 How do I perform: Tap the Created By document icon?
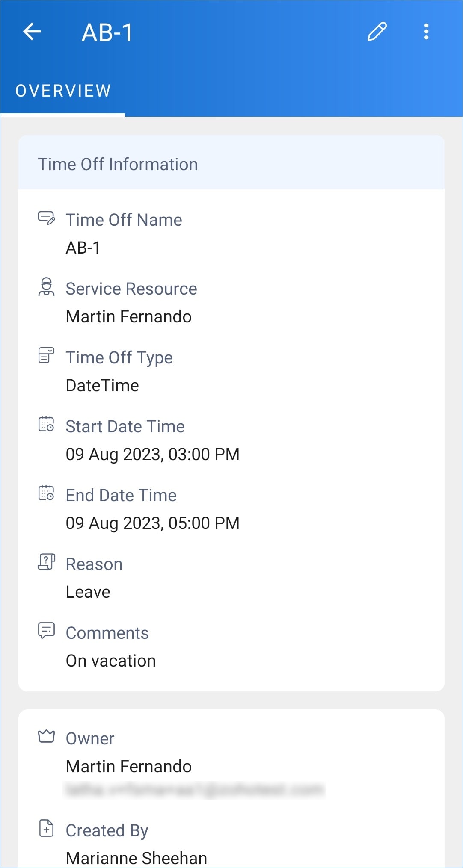click(46, 828)
